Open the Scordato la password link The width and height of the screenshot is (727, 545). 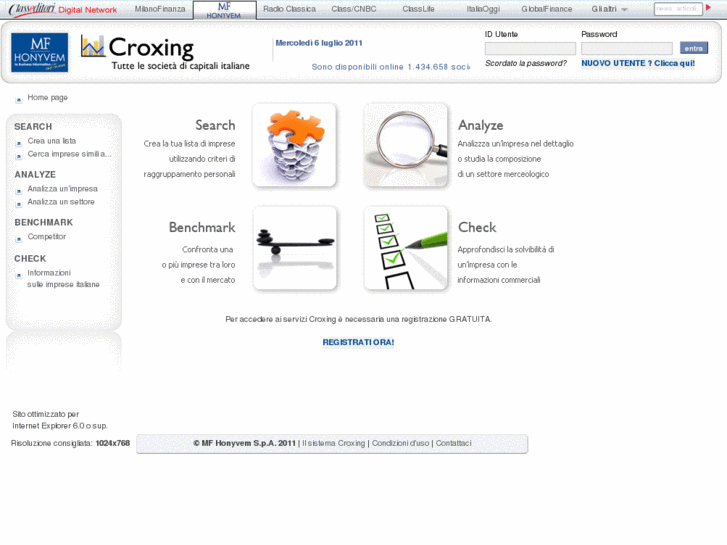coord(526,63)
